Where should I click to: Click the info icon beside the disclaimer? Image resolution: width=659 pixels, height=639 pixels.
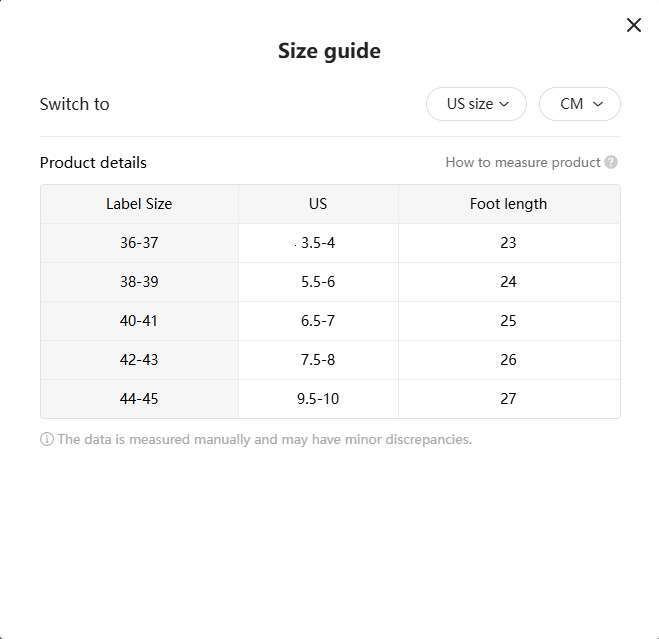47,439
